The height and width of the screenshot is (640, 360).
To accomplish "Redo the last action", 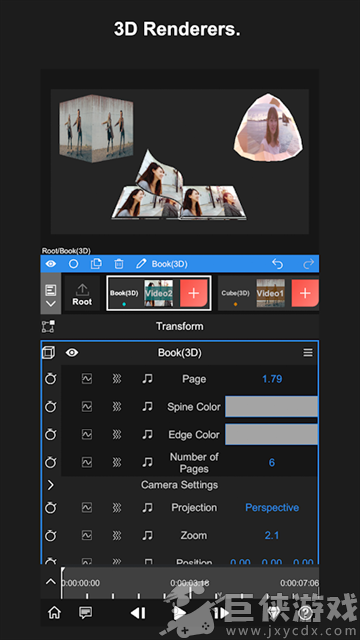I will tap(309, 264).
